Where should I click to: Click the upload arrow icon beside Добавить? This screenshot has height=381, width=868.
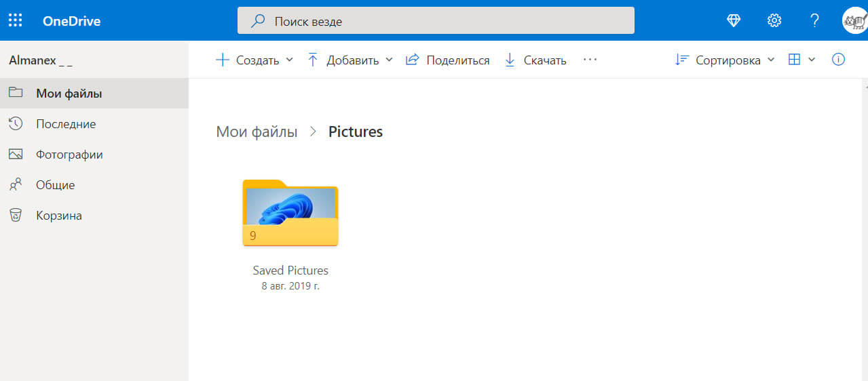click(313, 60)
